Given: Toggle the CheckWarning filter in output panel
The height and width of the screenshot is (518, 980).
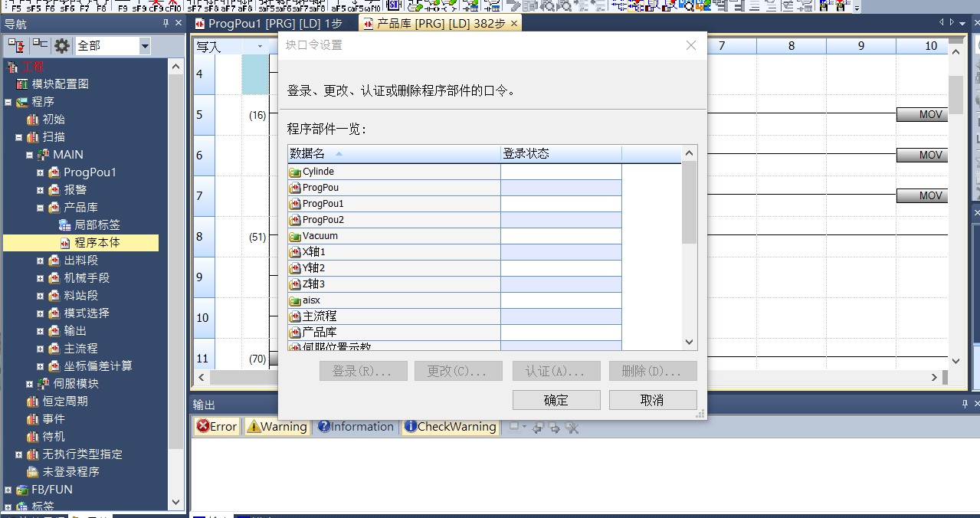Looking at the screenshot, I should (451, 427).
